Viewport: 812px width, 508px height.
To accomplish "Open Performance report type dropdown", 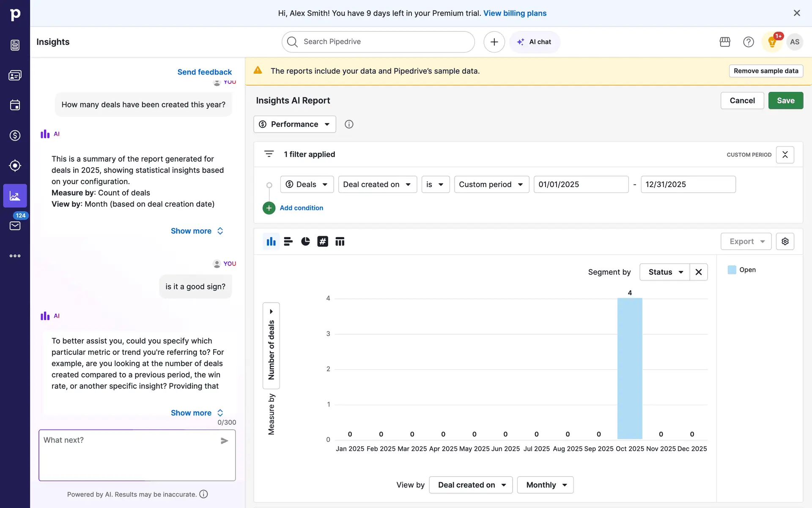I will click(295, 124).
